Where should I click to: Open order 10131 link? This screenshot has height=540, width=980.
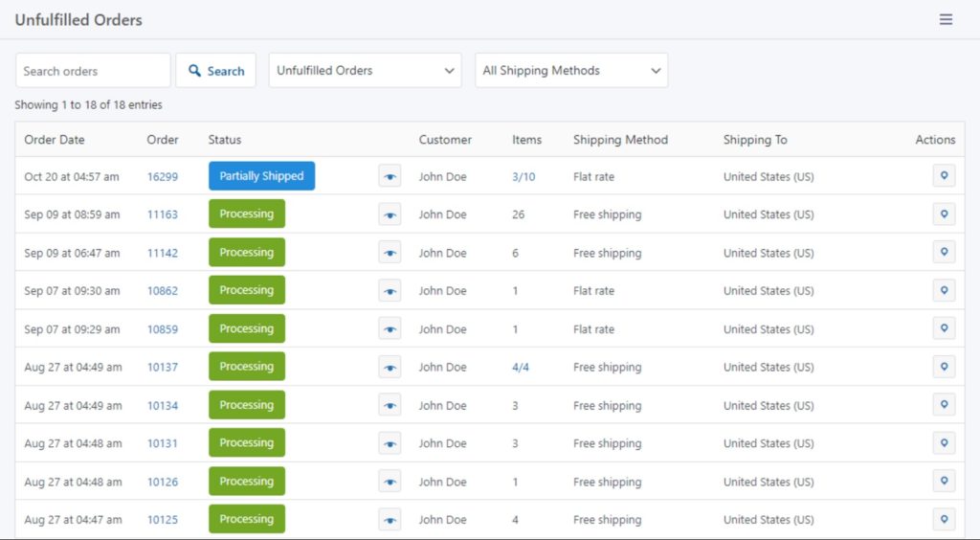(x=163, y=443)
